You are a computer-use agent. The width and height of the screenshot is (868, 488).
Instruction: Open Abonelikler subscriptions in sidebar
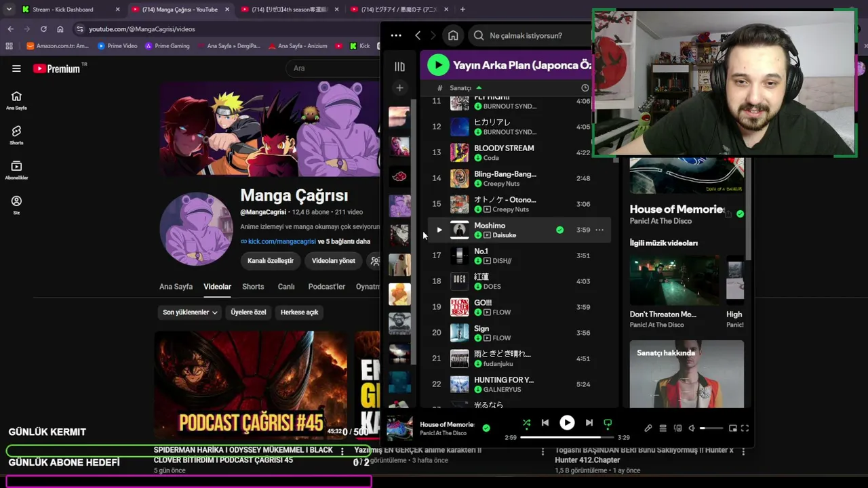(16, 170)
